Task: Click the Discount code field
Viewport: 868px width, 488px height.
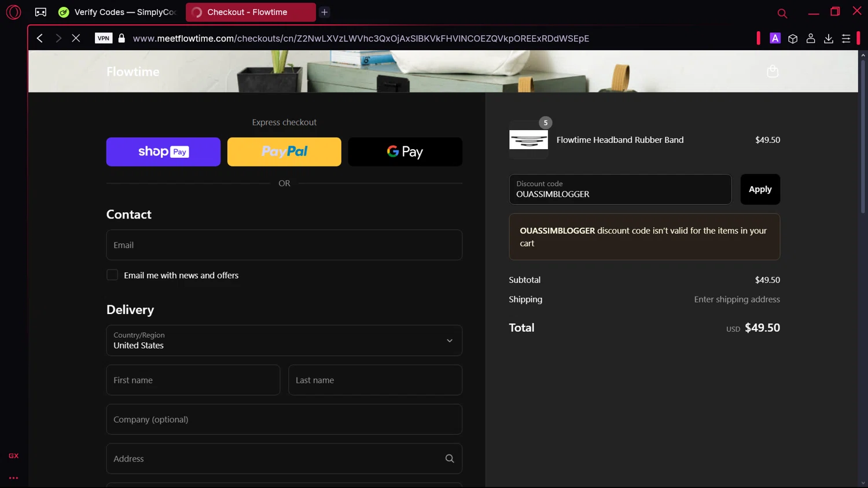Action: pos(620,189)
